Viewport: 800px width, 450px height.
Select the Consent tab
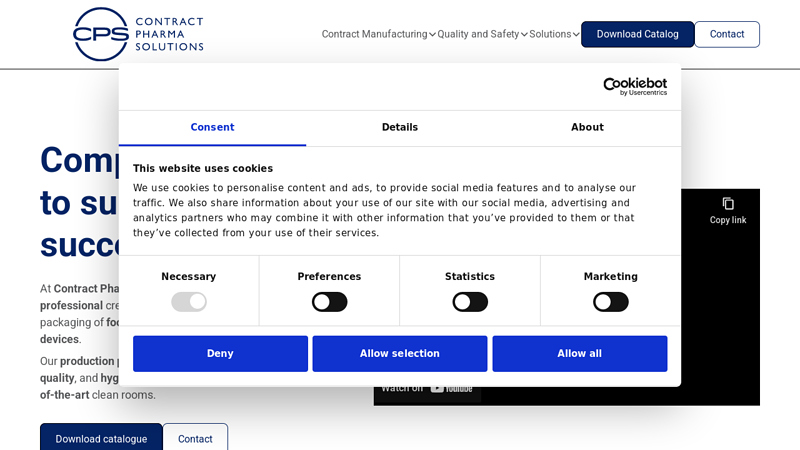pyautogui.click(x=212, y=128)
